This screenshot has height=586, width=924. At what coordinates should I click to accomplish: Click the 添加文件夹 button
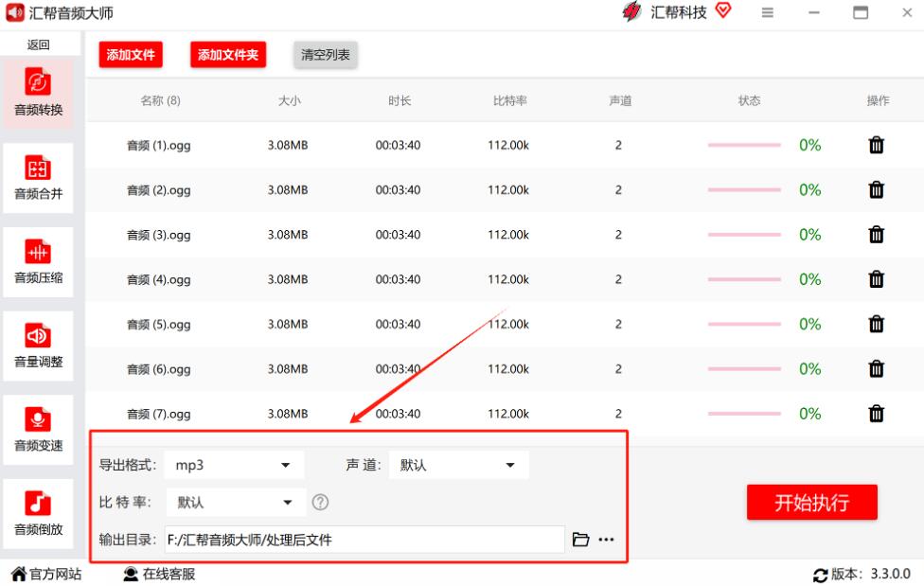point(228,55)
